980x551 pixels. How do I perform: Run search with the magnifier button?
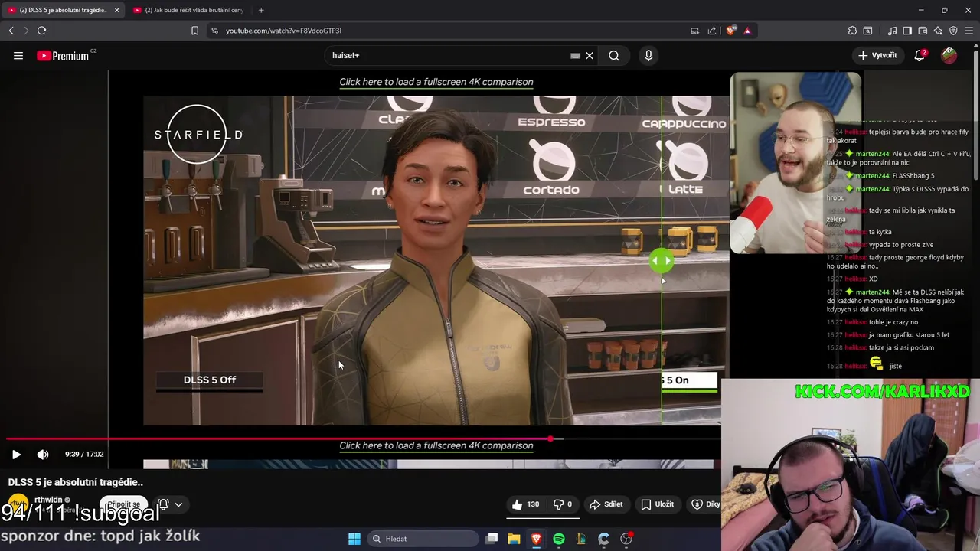614,55
